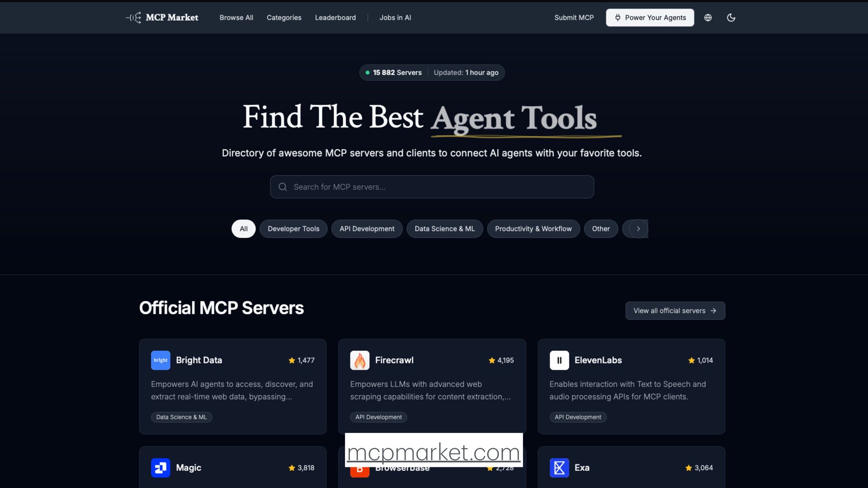Viewport: 868px width, 488px height.
Task: Click the Power Your Agents button
Action: point(650,18)
